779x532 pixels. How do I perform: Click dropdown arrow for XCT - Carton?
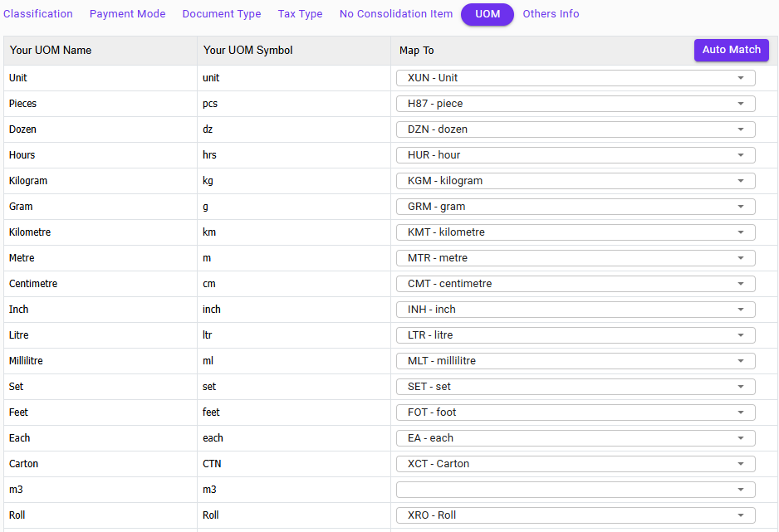740,464
